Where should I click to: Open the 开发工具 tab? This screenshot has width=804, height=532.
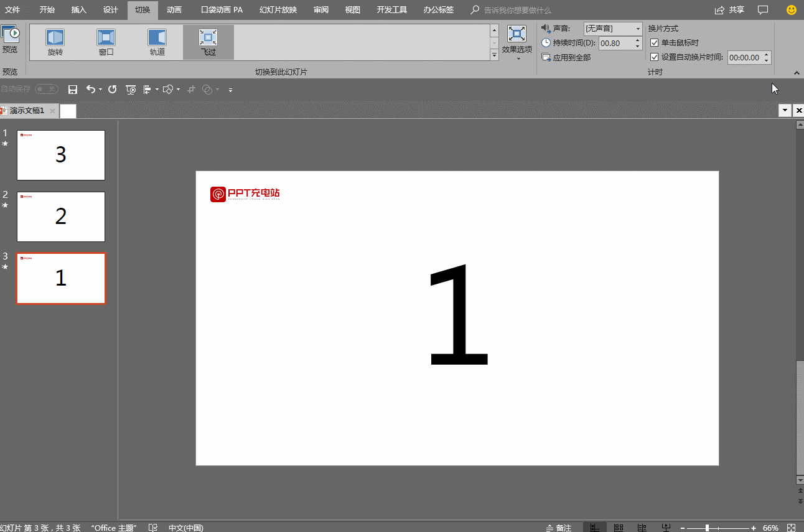tap(392, 10)
